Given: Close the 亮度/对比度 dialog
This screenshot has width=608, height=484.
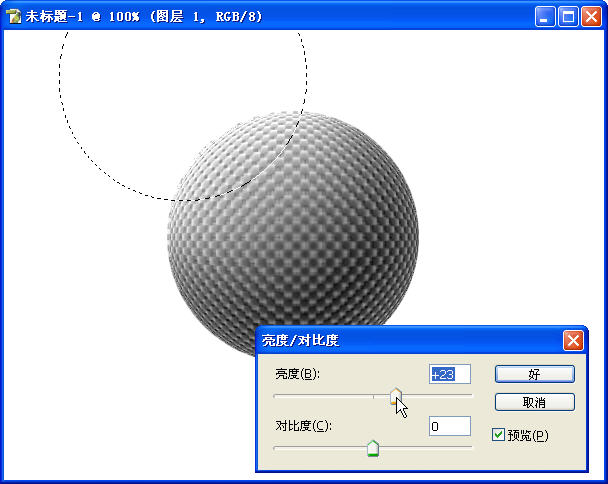Looking at the screenshot, I should [573, 341].
